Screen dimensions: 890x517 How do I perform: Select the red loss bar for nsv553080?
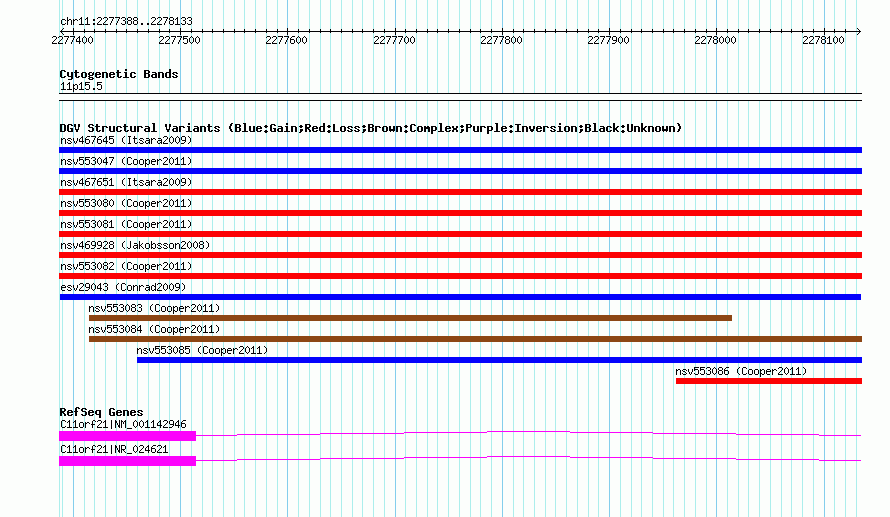pyautogui.click(x=460, y=213)
